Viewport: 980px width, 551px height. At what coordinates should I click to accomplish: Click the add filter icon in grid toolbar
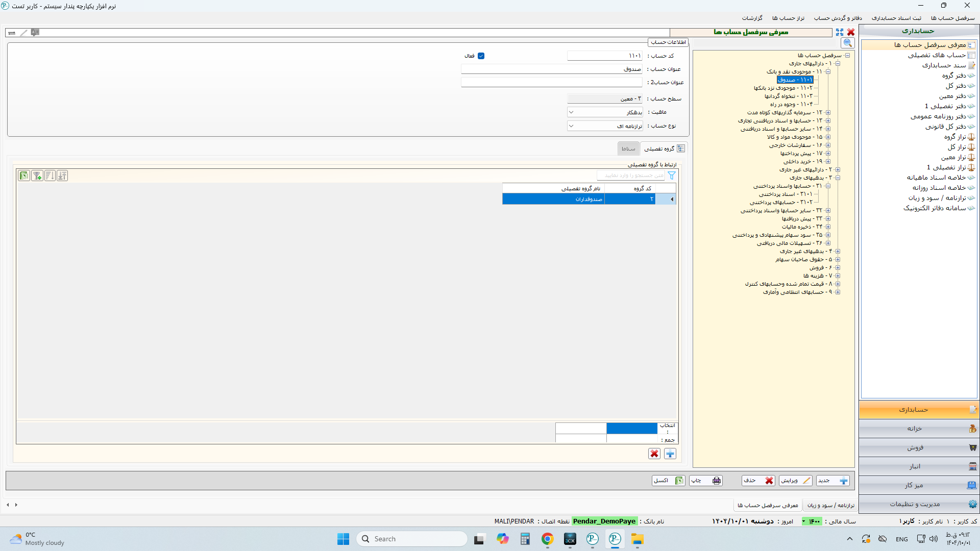[x=37, y=176]
